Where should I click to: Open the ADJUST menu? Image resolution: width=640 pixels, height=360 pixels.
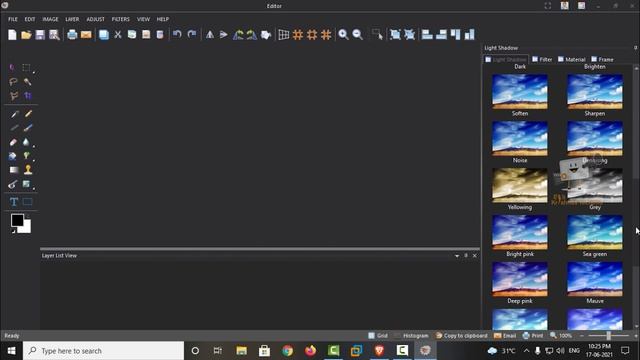[96, 19]
